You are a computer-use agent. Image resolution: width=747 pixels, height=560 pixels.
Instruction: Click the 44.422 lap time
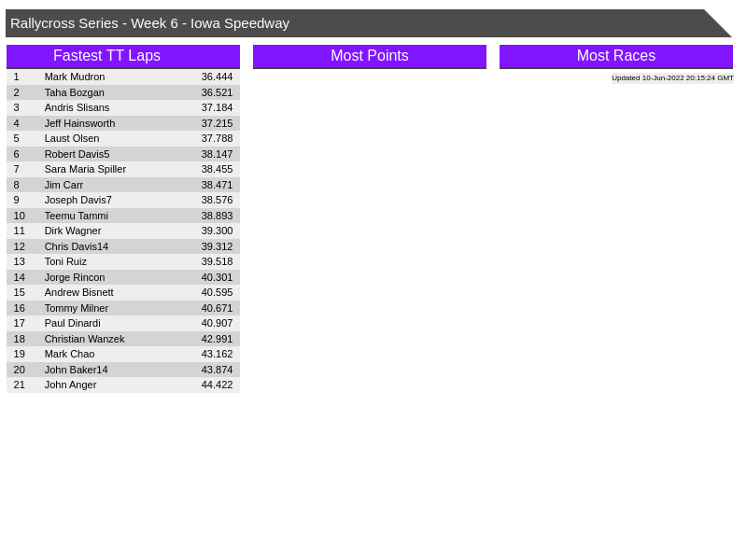[217, 385]
